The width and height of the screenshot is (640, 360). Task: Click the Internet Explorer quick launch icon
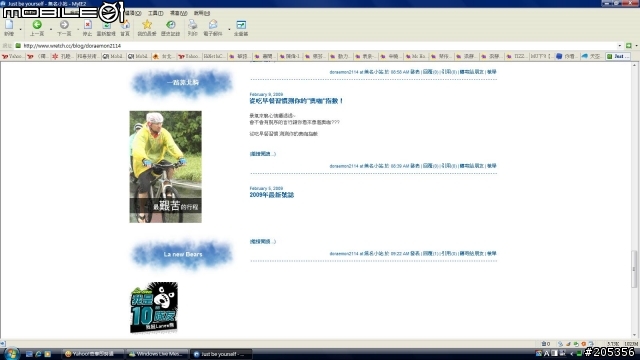38,354
